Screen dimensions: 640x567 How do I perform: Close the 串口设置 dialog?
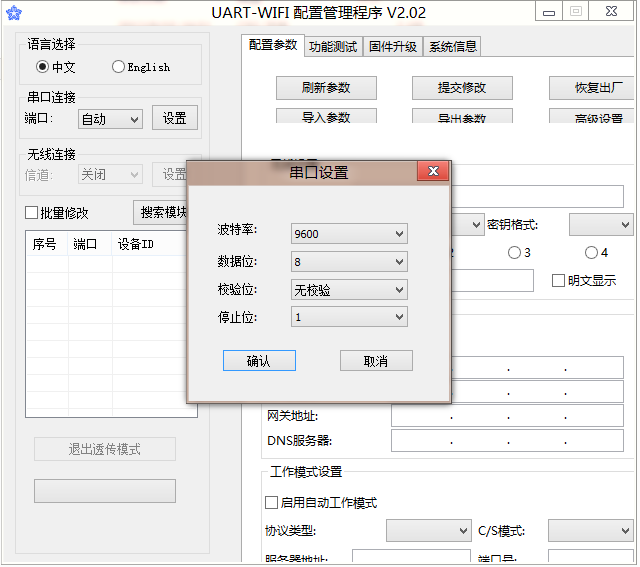433,171
